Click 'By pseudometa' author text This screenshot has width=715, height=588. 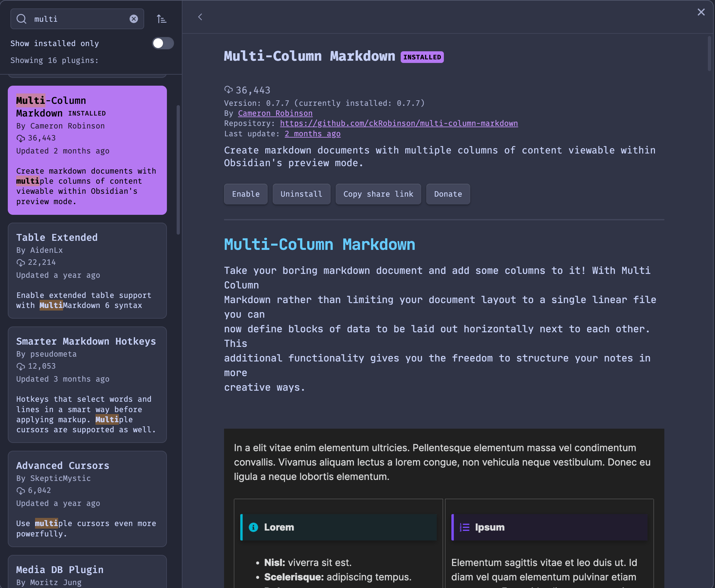[x=46, y=354]
